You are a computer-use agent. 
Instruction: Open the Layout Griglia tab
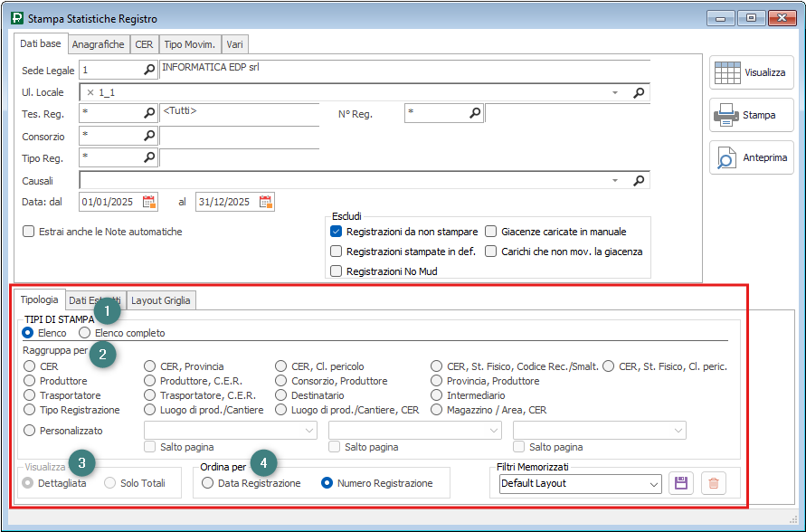[x=160, y=299]
